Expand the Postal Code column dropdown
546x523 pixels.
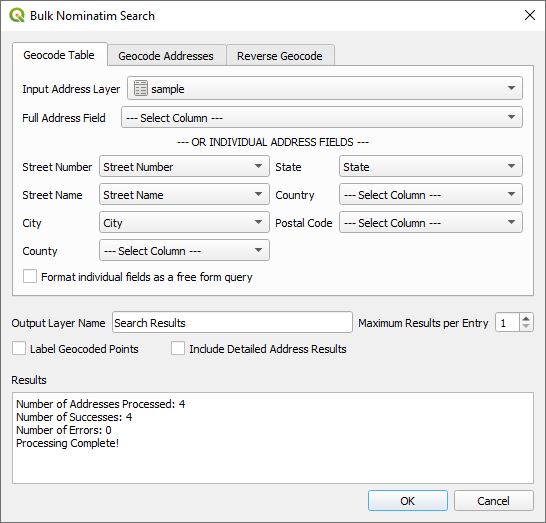coord(431,222)
